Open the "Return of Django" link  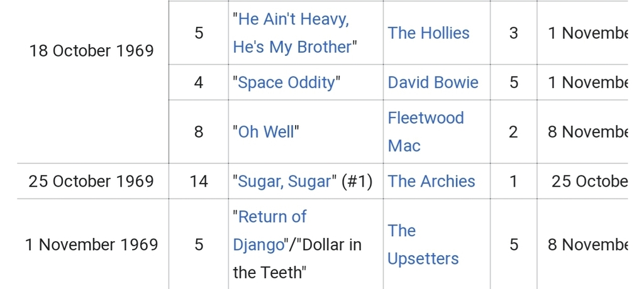(x=270, y=231)
